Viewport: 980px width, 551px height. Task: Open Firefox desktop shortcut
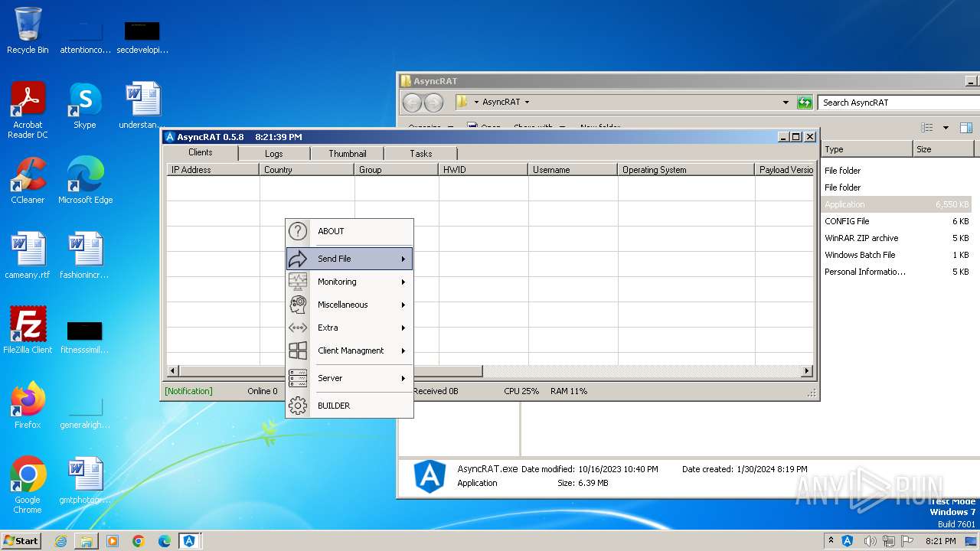pos(28,406)
